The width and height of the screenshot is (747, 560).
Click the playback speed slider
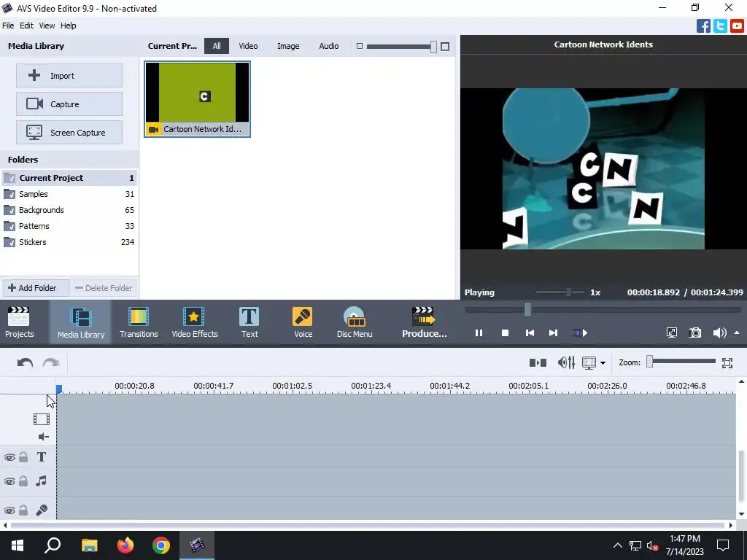coord(560,292)
